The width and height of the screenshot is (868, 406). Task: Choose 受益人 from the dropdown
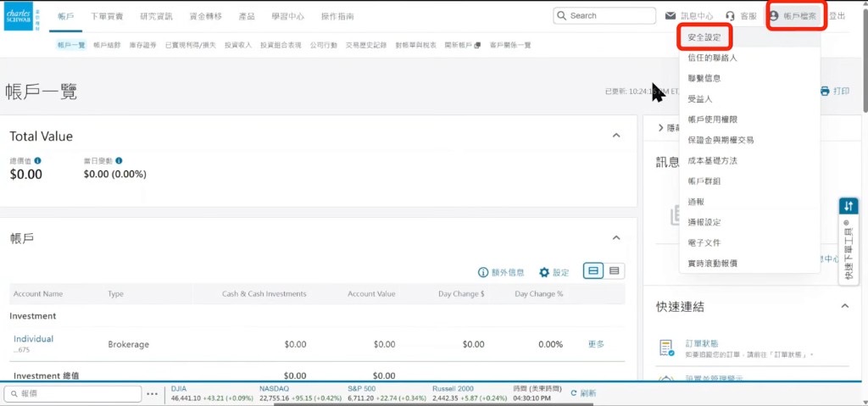click(x=700, y=99)
